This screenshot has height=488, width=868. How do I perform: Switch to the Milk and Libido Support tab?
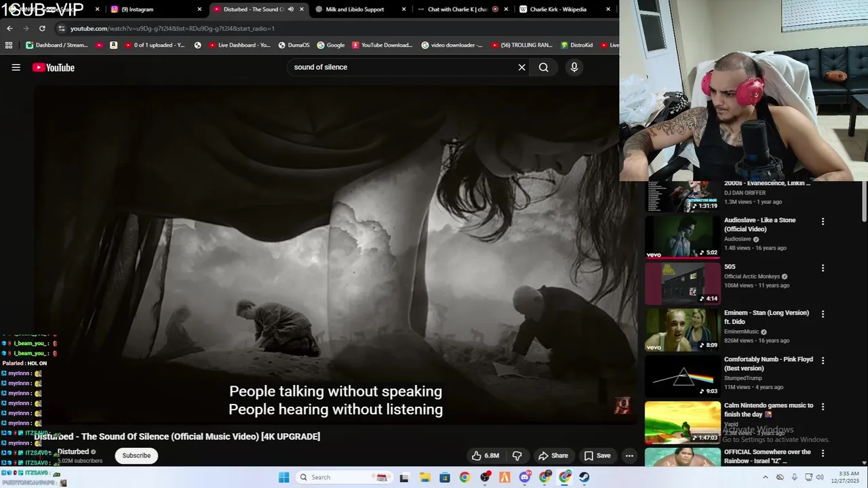(359, 9)
